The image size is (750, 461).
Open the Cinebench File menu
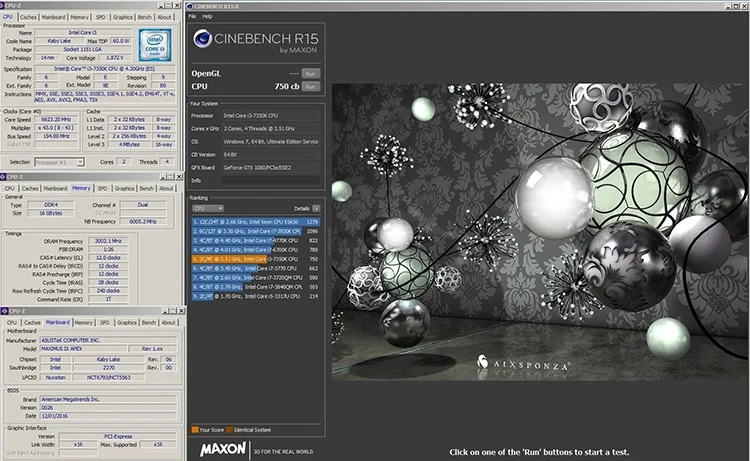[x=192, y=16]
